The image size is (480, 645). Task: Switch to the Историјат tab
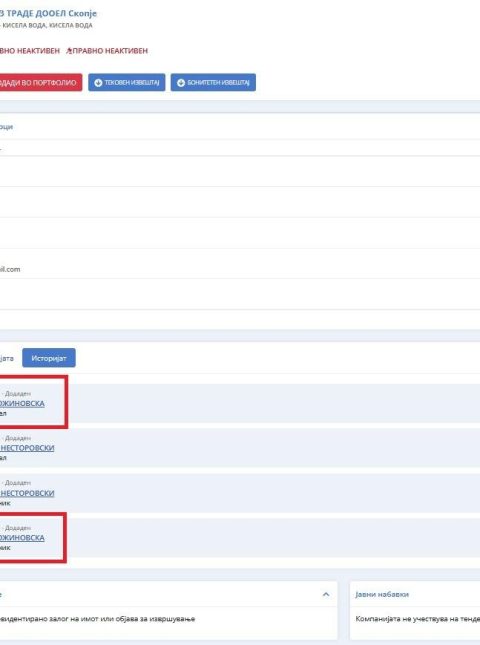click(x=49, y=358)
